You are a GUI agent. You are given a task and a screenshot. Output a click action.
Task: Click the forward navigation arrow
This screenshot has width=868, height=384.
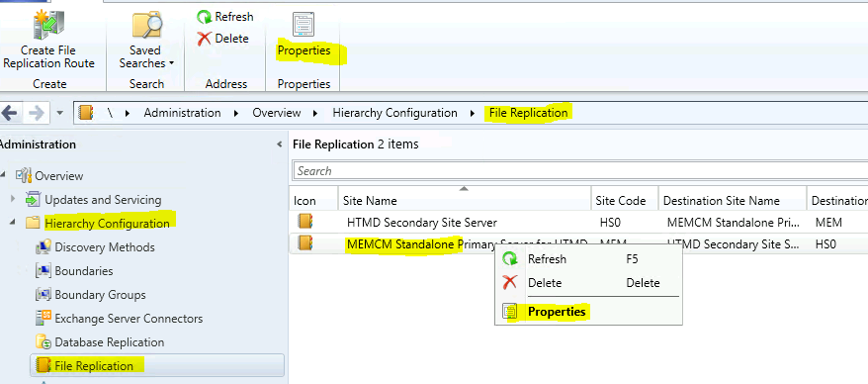pos(36,114)
